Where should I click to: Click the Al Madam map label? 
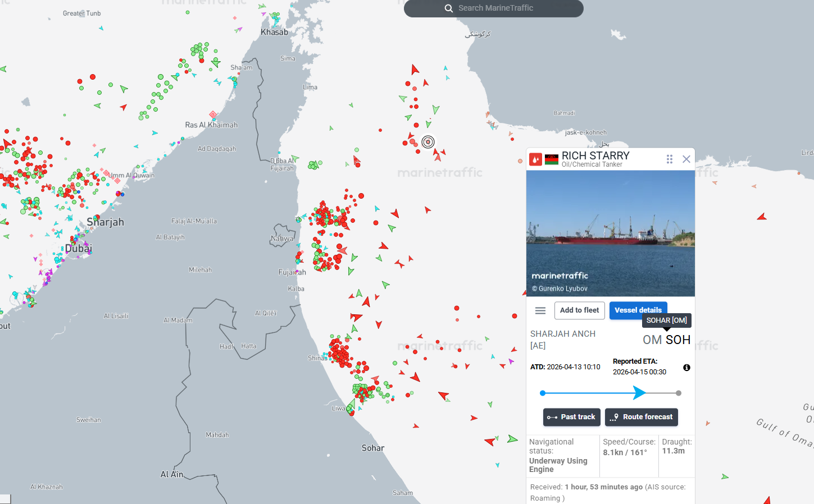pyautogui.click(x=178, y=320)
